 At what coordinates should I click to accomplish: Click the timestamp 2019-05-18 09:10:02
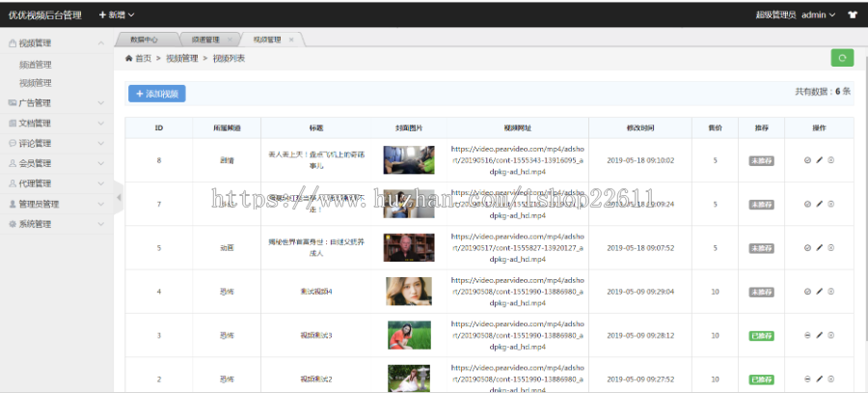click(640, 160)
